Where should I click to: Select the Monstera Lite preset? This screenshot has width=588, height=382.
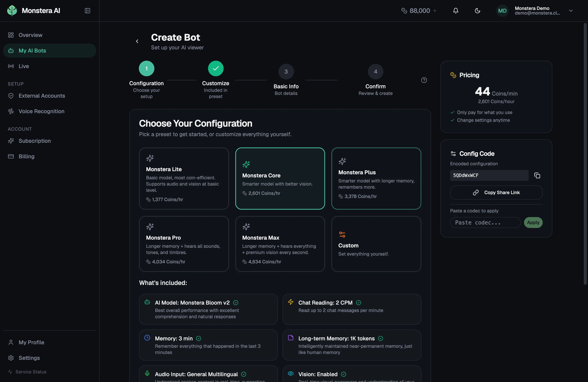184,178
